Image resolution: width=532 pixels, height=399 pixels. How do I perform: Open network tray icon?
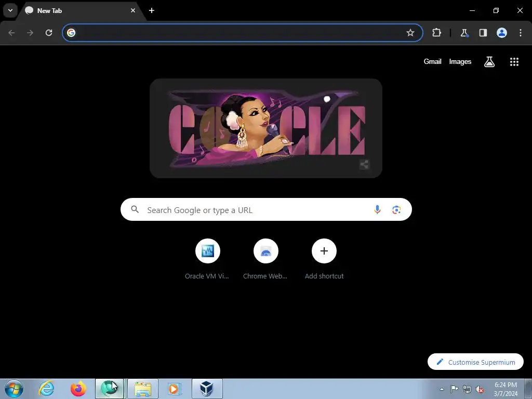[x=467, y=389]
